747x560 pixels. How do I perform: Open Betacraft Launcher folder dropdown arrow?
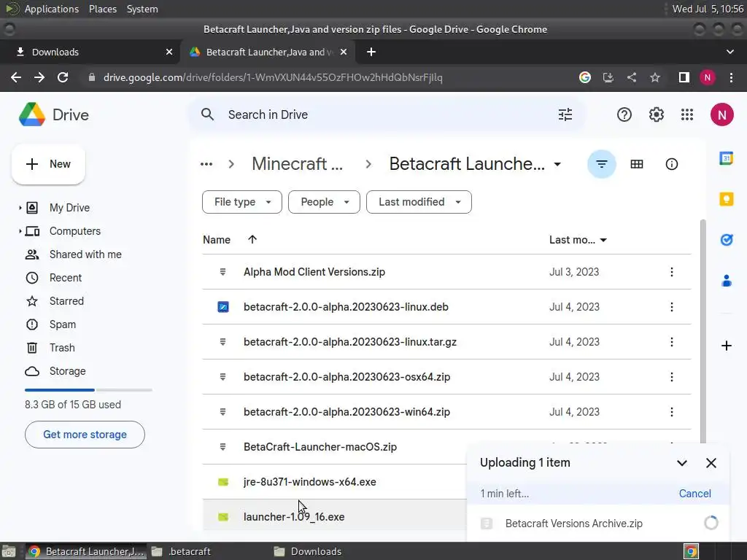click(x=557, y=164)
